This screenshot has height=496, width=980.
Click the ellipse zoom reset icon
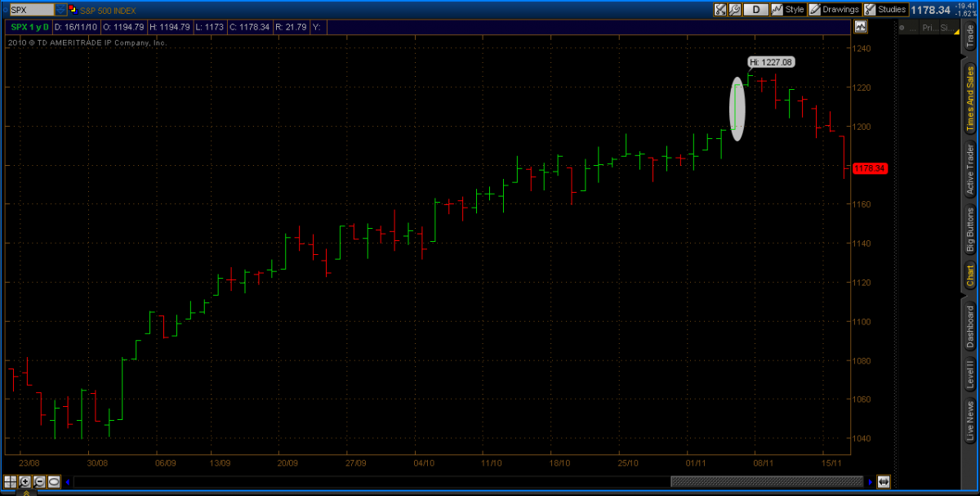pyautogui.click(x=55, y=482)
